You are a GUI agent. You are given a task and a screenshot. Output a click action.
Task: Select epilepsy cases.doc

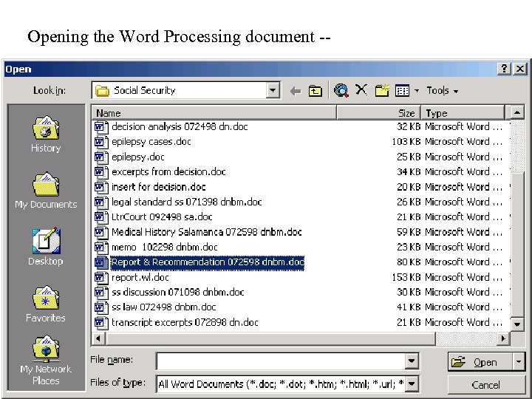click(151, 142)
